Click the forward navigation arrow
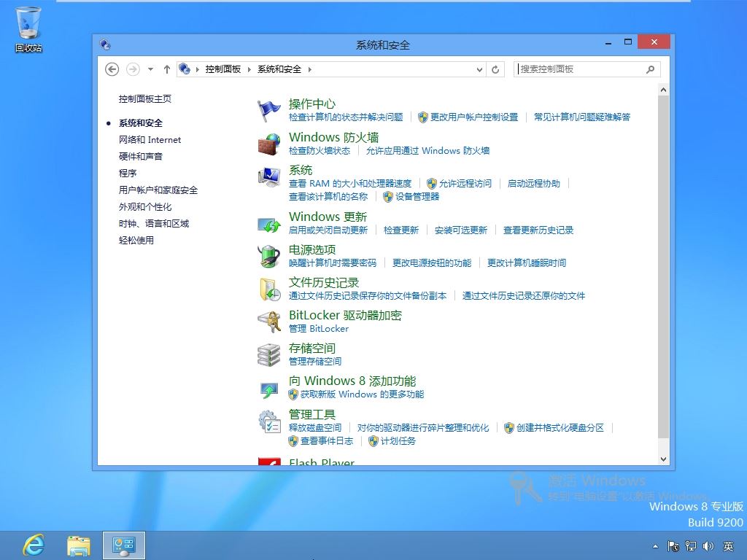Image resolution: width=747 pixels, height=560 pixels. click(133, 69)
